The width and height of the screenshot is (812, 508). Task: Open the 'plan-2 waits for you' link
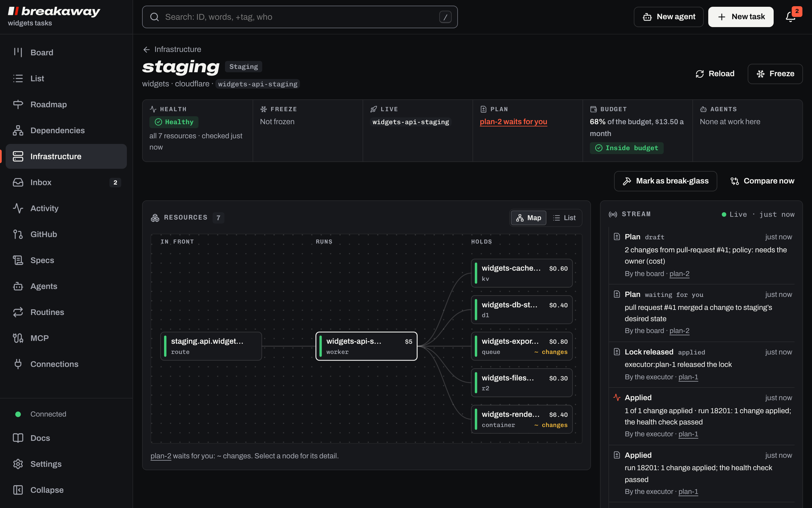coord(513,122)
